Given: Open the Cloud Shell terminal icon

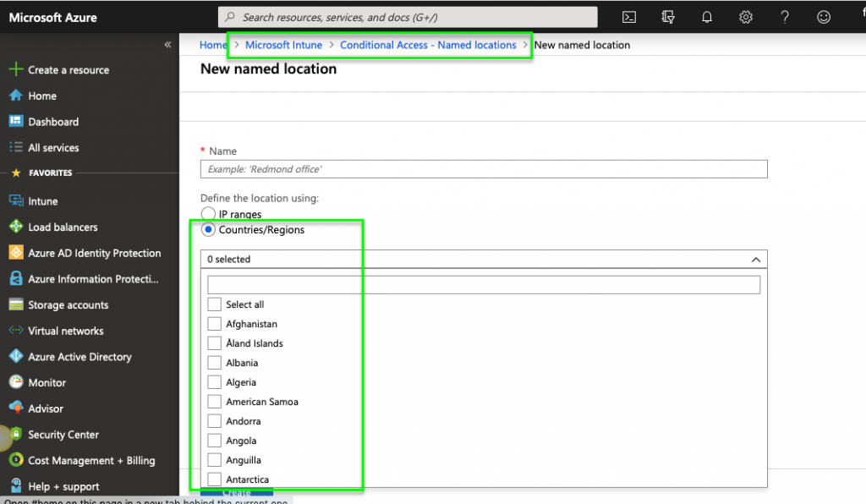Looking at the screenshot, I should tap(629, 17).
